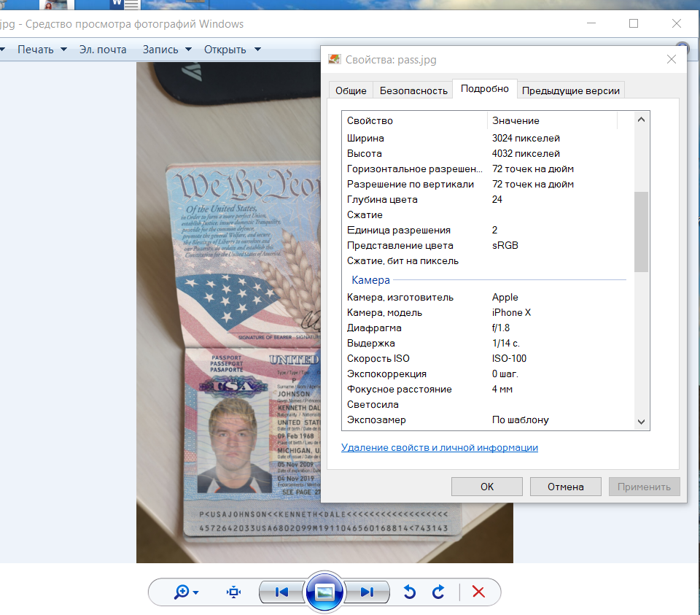The image size is (700, 615).
Task: Click the zoom magnifier icon in bottom toolbar
Action: pyautogui.click(x=182, y=592)
